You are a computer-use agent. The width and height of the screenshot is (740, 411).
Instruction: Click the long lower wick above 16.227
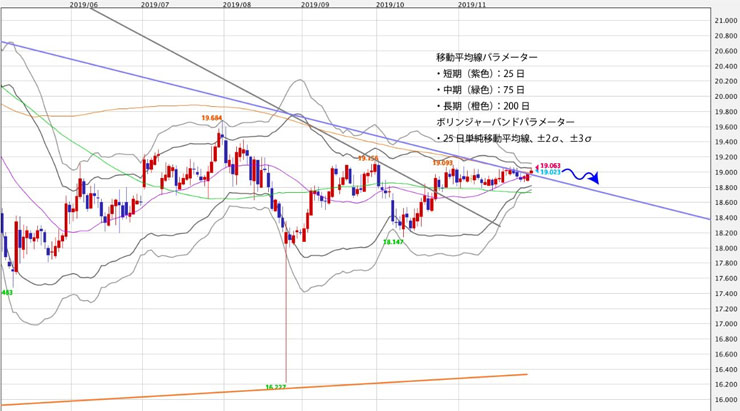coord(286,311)
